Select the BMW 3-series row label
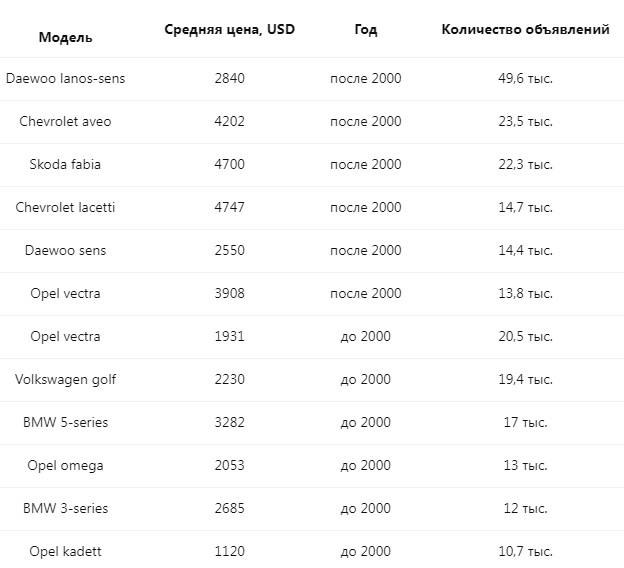 pyautogui.click(x=65, y=508)
